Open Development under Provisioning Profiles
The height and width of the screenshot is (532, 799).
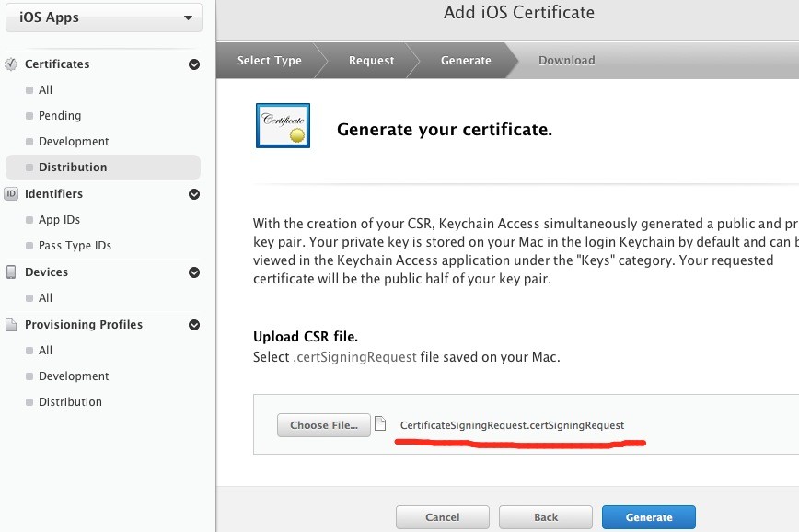74,376
